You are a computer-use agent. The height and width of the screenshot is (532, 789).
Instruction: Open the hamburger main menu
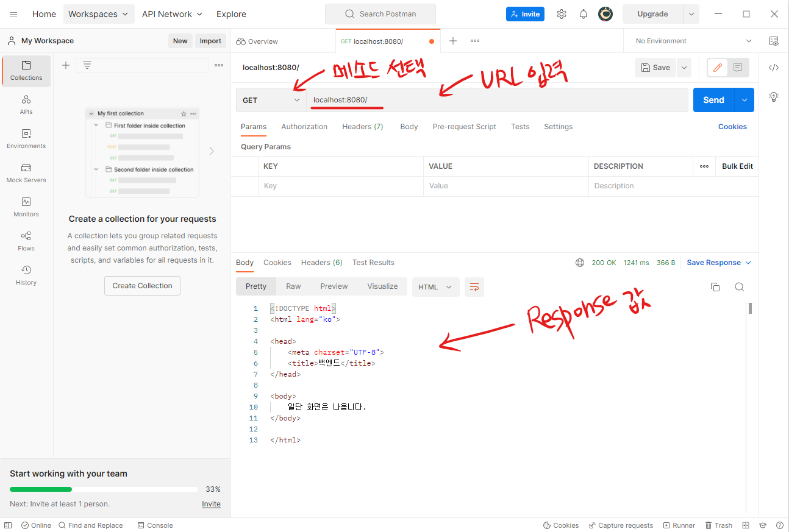click(x=13, y=14)
